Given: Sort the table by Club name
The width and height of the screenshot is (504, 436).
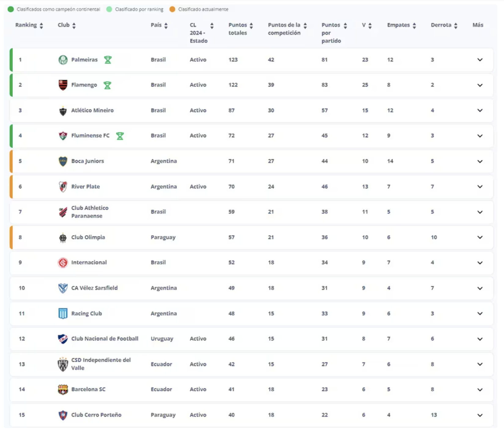Looking at the screenshot, I should click(x=74, y=25).
